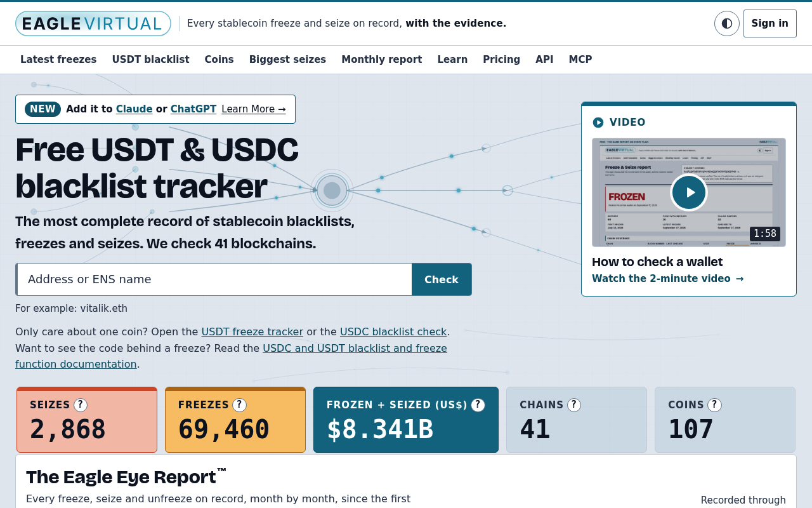812x508 pixels.
Task: Open the API page
Action: [544, 60]
